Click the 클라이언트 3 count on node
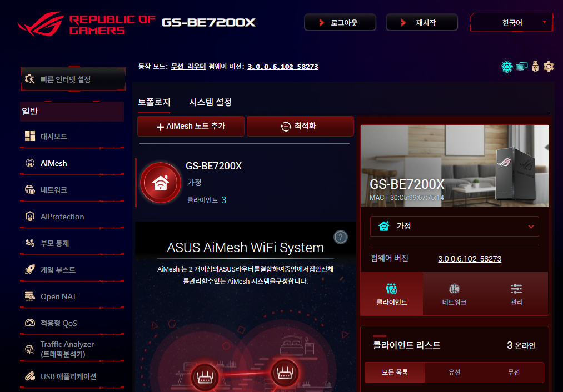 tap(206, 200)
